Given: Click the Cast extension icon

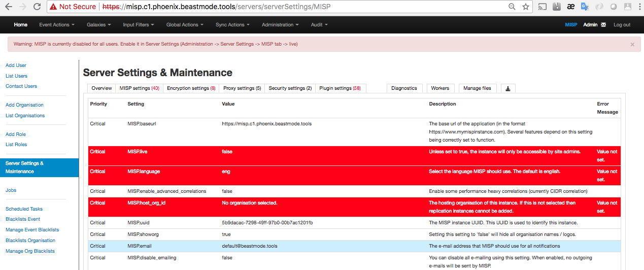Looking at the screenshot, I should click(x=543, y=7).
